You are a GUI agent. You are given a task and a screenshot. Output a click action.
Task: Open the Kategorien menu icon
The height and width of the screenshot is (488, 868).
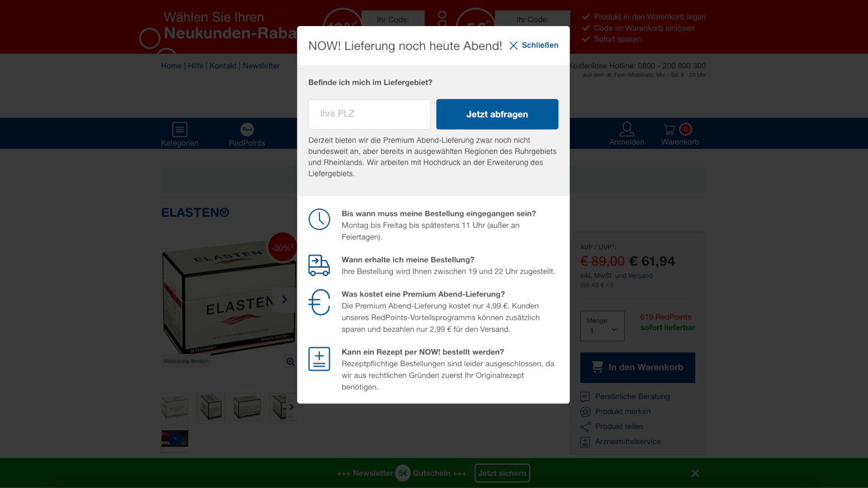pyautogui.click(x=180, y=130)
